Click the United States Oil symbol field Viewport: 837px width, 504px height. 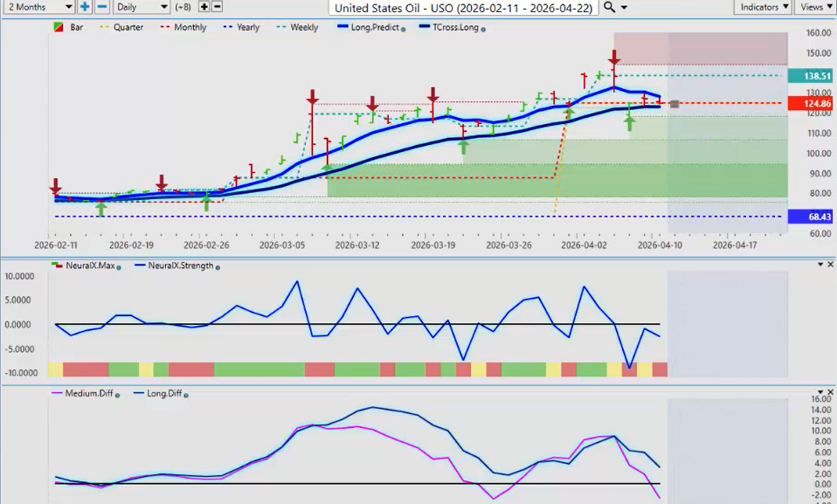463,7
